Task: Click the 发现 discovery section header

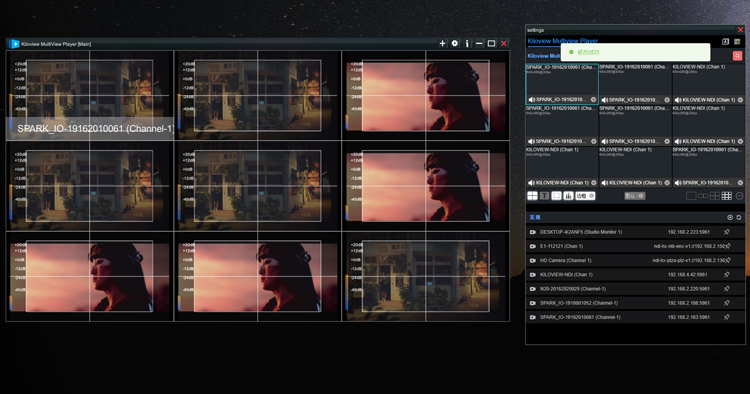Action: coord(535,217)
